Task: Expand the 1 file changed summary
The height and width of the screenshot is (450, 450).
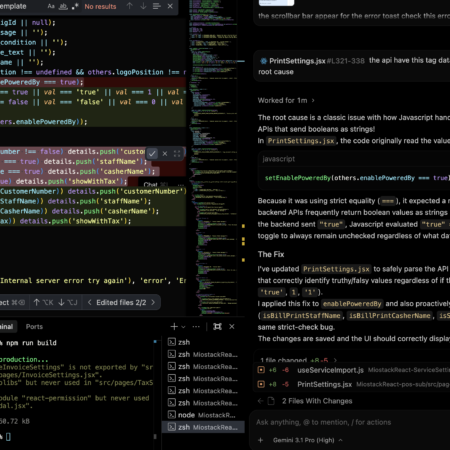Action: click(299, 360)
